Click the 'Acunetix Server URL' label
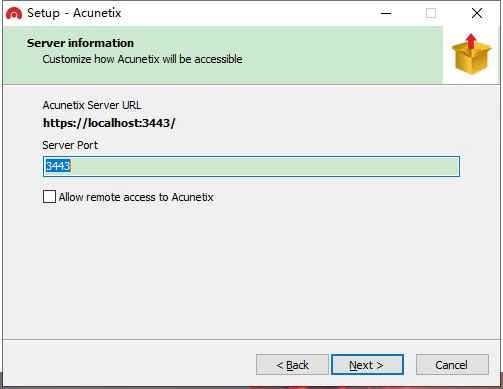This screenshot has width=503, height=389. 92,105
